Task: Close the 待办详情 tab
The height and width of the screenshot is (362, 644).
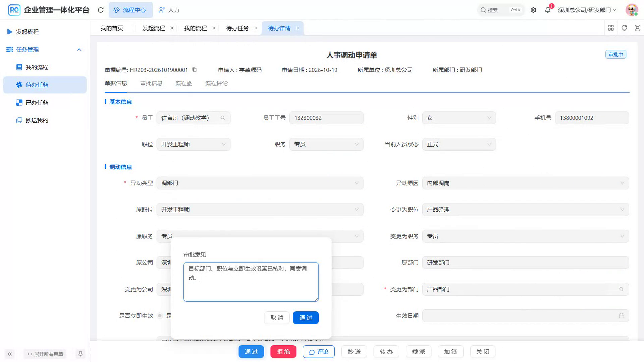Action: 297,28
